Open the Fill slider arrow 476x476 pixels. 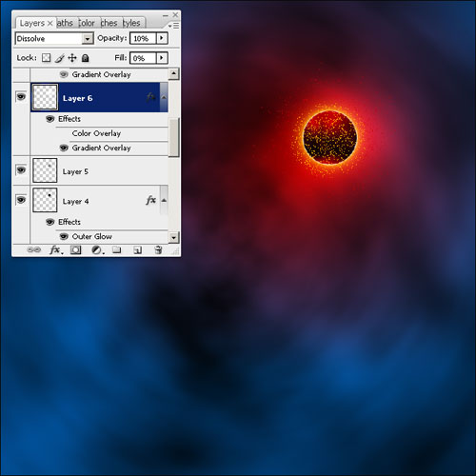coord(162,58)
